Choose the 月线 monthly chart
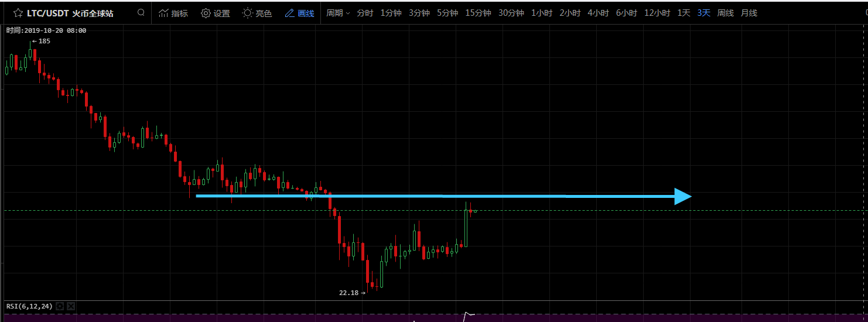Viewport: 868px width, 322px height. 749,13
